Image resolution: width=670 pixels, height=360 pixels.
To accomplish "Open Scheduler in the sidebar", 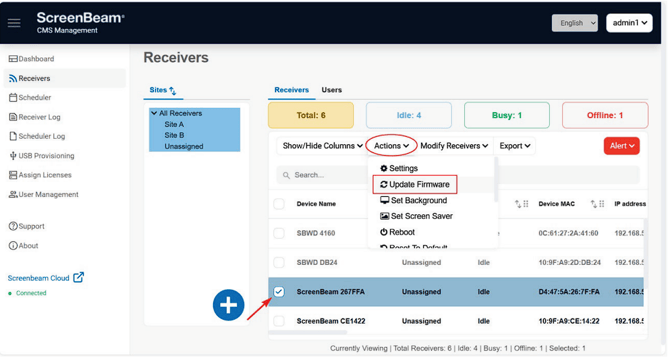I will [35, 97].
